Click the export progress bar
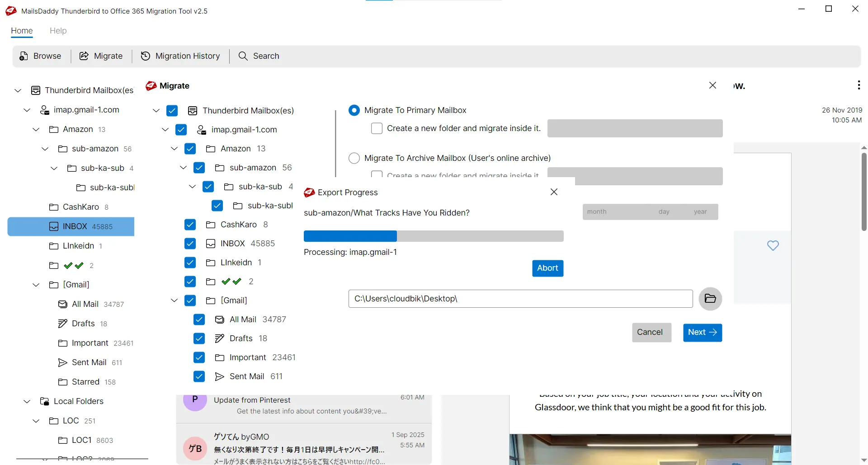868x465 pixels. pyautogui.click(x=433, y=236)
